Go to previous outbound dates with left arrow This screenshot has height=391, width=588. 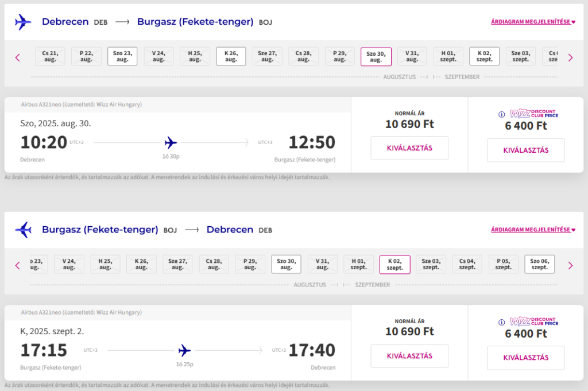[17, 57]
